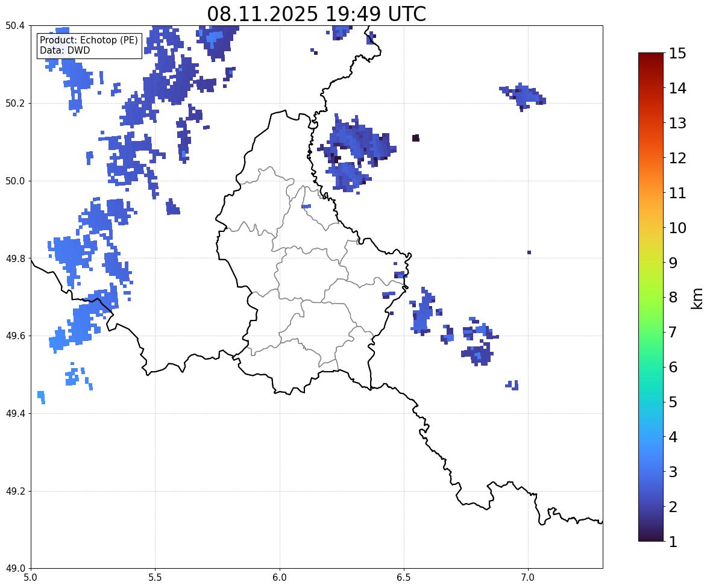
Task: Click the colorbar at 10 km yellow
Action: (651, 228)
